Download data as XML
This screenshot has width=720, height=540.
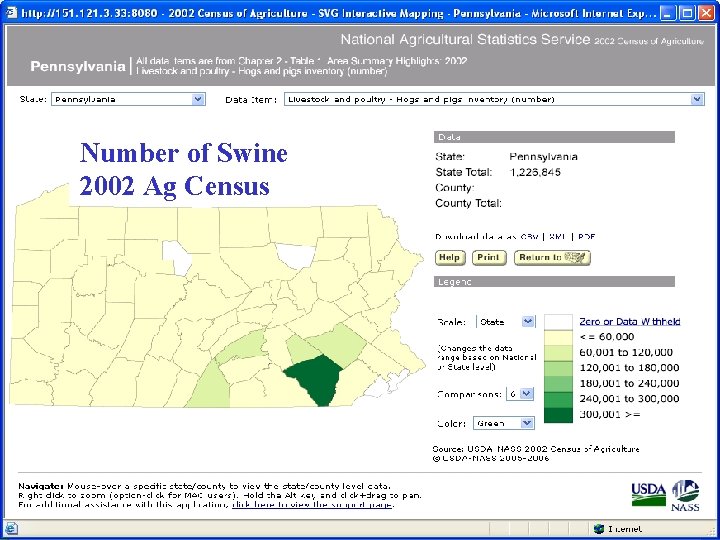click(557, 237)
